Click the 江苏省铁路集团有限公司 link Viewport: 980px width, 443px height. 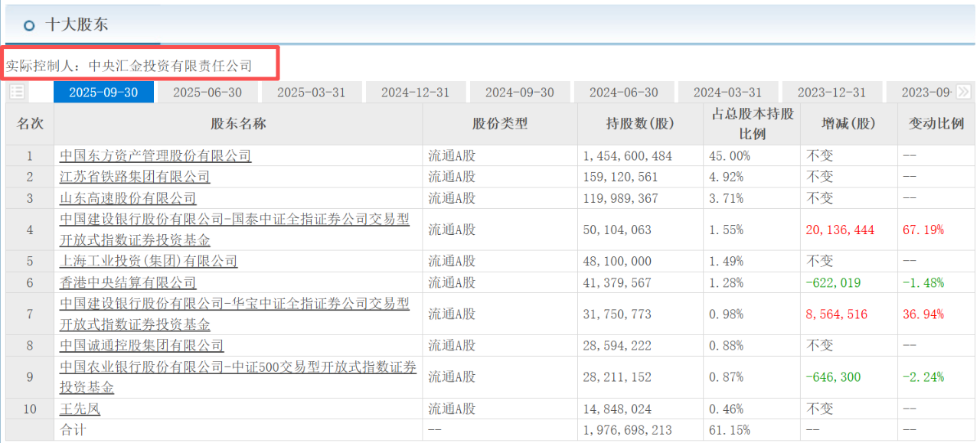click(x=135, y=177)
